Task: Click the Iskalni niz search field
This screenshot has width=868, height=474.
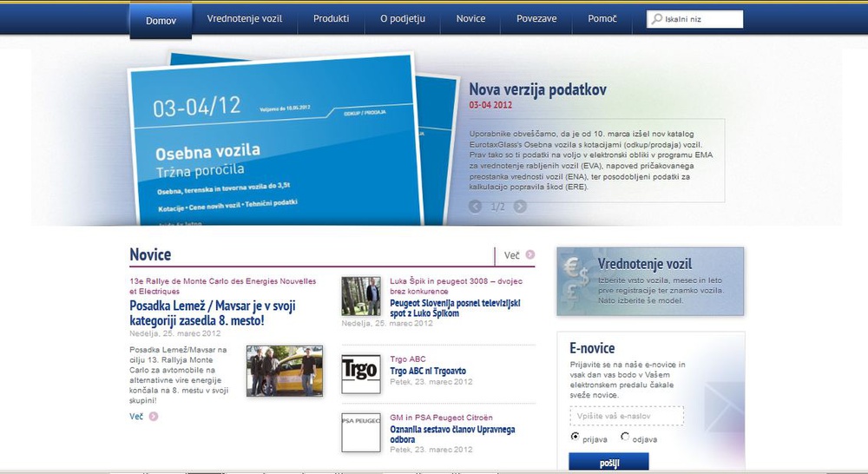Action: [694, 19]
